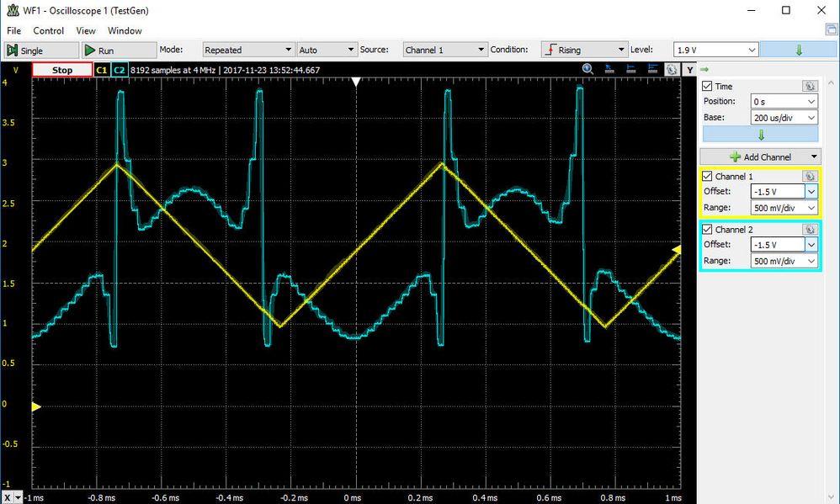Click the red Stop status button
840x504 pixels.
[62, 70]
